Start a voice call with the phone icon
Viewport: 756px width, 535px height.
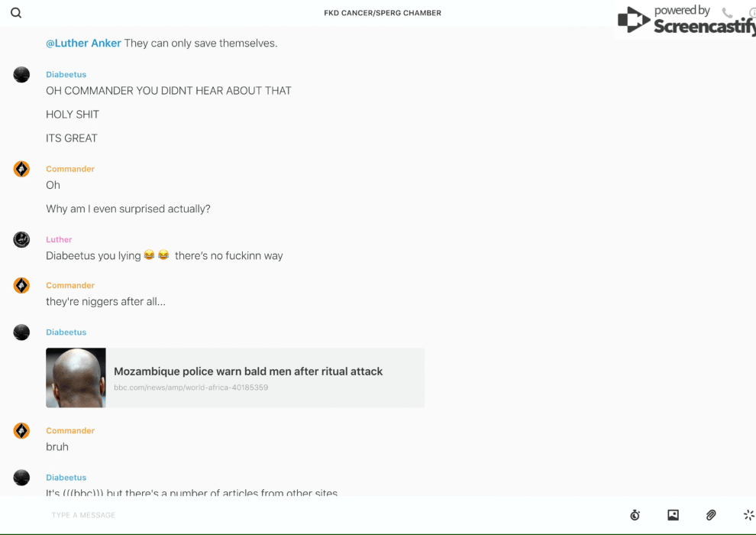click(x=727, y=13)
